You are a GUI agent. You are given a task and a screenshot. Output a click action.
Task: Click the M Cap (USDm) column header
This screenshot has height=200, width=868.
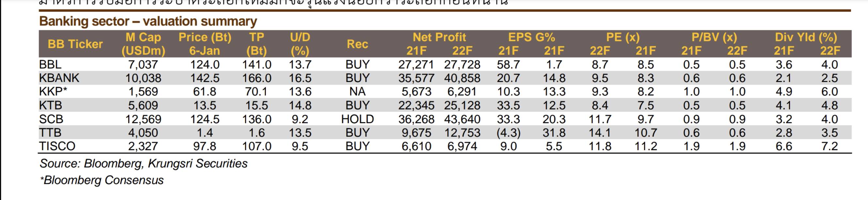(143, 44)
